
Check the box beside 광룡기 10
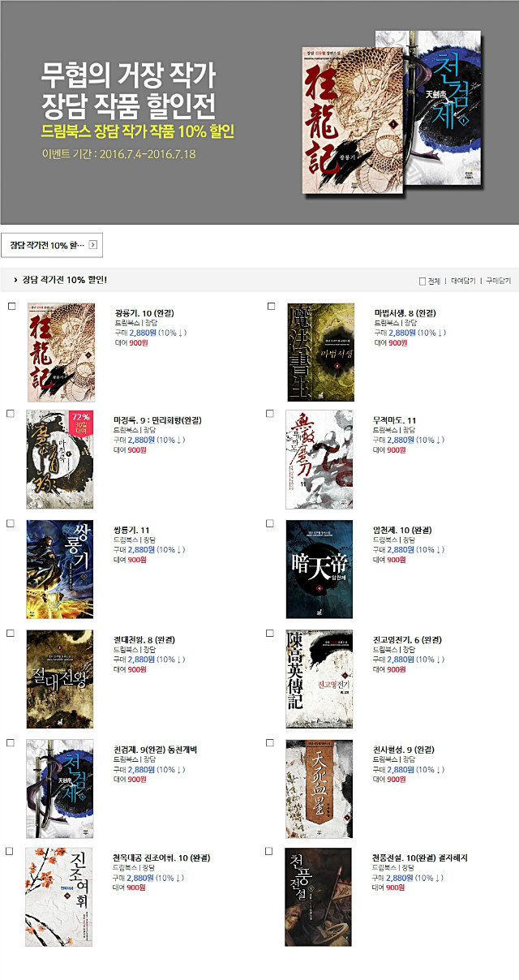click(11, 307)
